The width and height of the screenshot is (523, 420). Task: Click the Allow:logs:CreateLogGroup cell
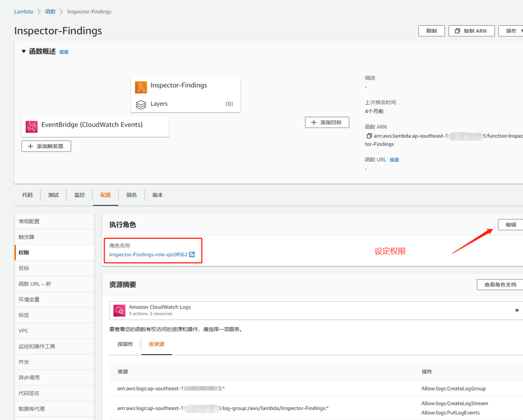click(x=454, y=389)
